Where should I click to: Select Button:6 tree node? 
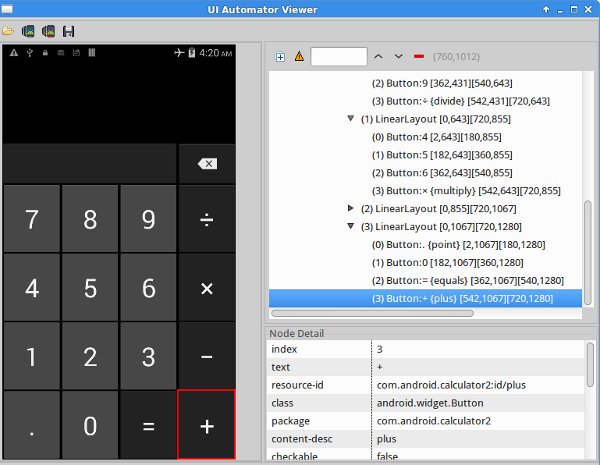442,173
